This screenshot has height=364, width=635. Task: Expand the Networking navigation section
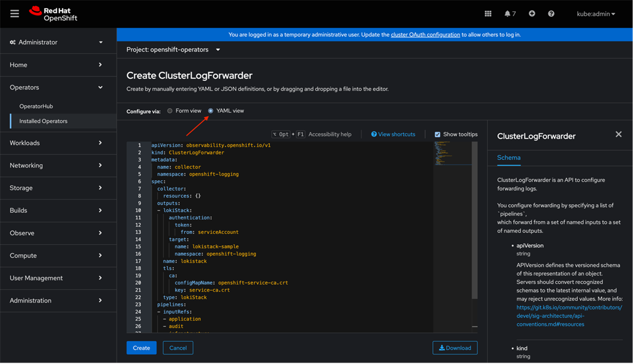point(58,166)
